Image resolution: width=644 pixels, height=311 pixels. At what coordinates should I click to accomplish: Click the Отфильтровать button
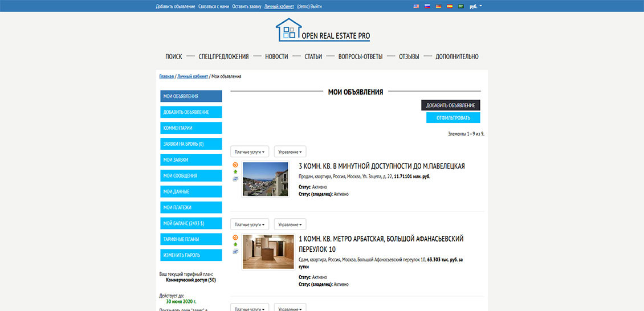click(453, 118)
